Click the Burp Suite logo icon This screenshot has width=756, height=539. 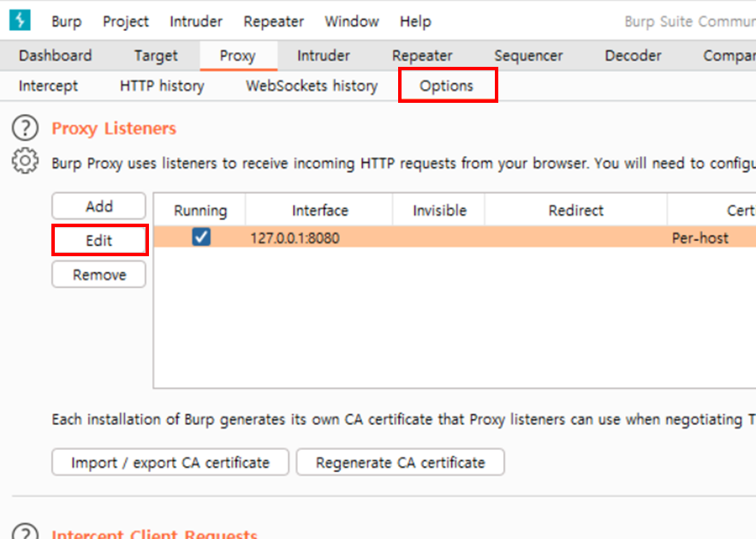(x=20, y=21)
